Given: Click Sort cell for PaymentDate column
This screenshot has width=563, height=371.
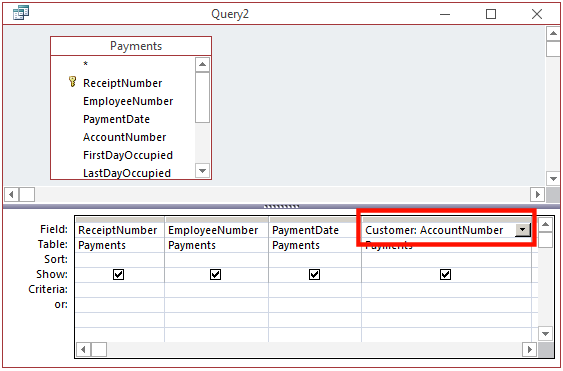Looking at the screenshot, I should (315, 260).
